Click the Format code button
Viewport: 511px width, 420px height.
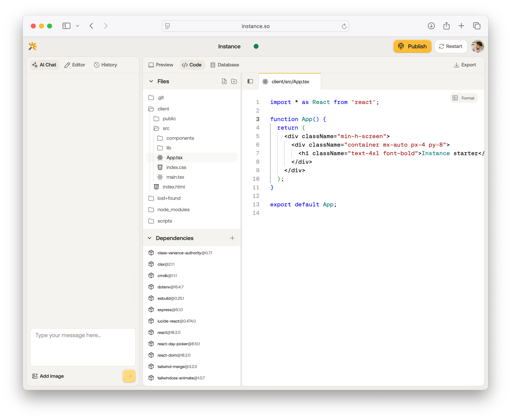coord(463,98)
